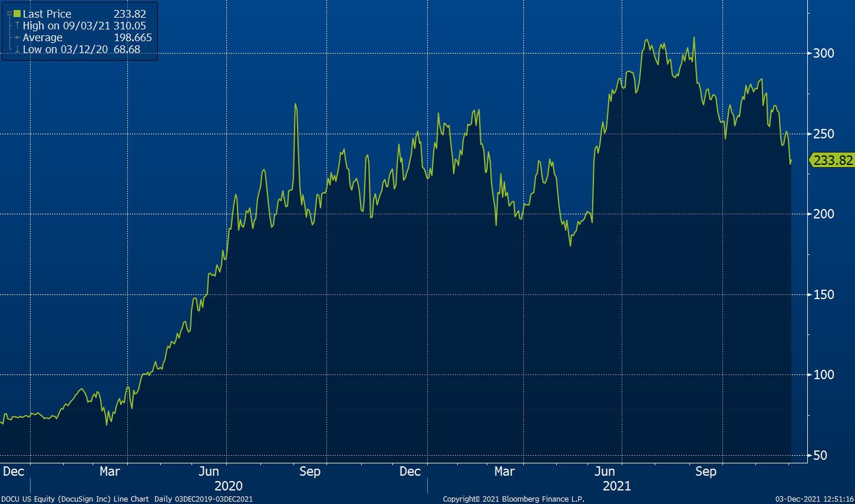The height and width of the screenshot is (504, 855).
Task: Click the Bloomberg Finance L.P. copyright text
Action: pyautogui.click(x=514, y=499)
